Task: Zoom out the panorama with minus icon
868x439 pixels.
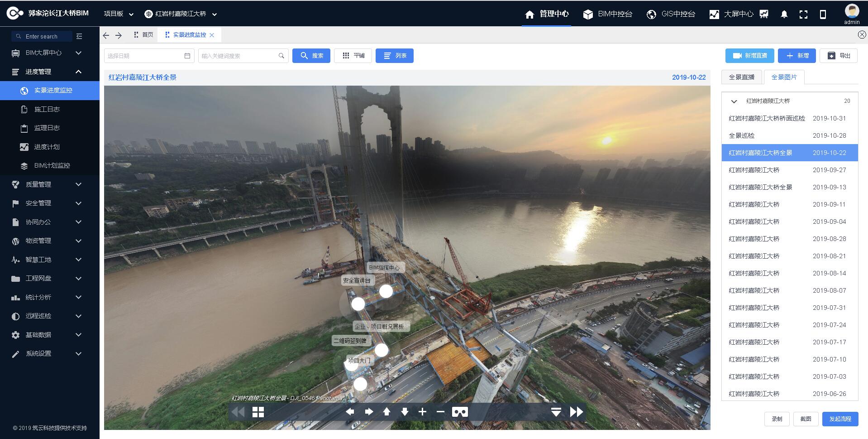Action: [x=440, y=412]
